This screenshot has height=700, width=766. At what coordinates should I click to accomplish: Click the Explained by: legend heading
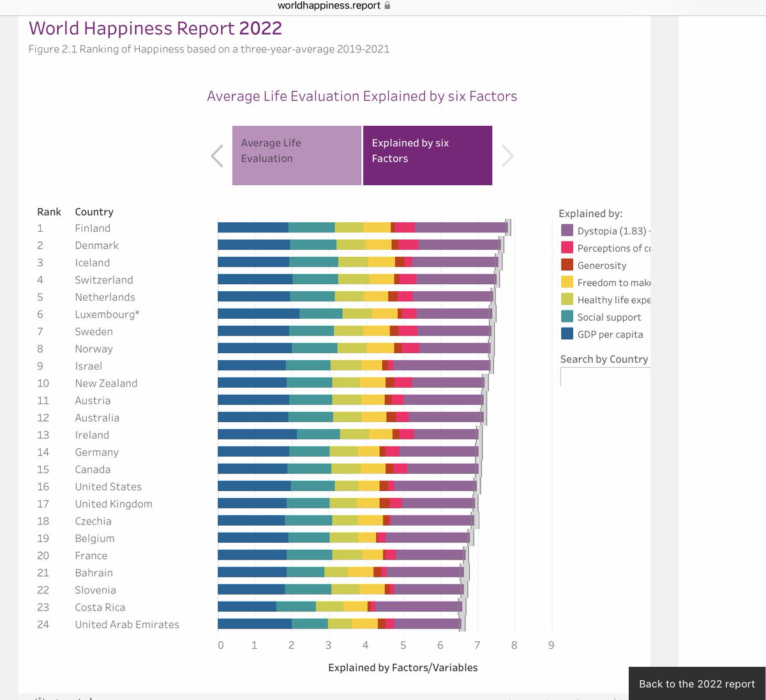(x=590, y=214)
